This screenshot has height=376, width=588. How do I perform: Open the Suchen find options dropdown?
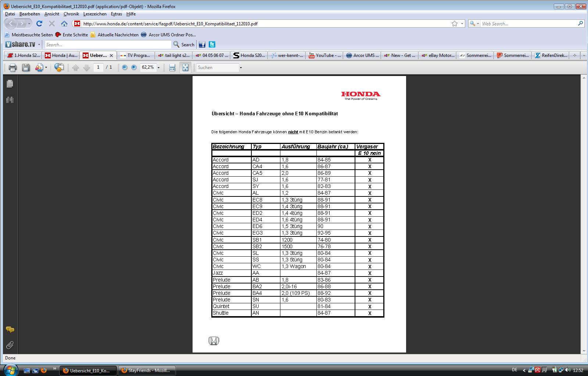point(241,68)
